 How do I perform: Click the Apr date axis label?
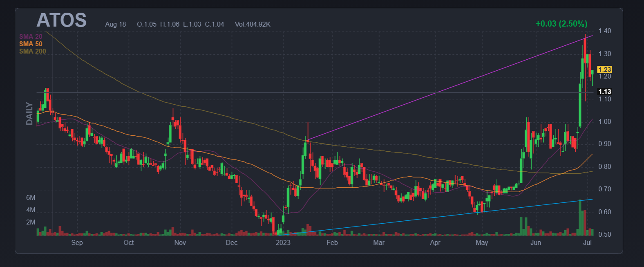[435, 243]
